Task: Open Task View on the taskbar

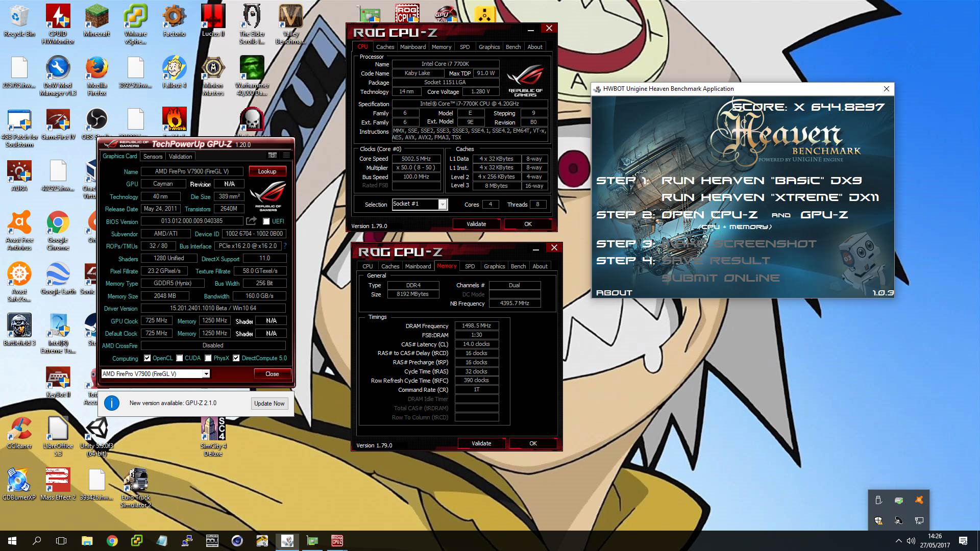Action: click(61, 541)
